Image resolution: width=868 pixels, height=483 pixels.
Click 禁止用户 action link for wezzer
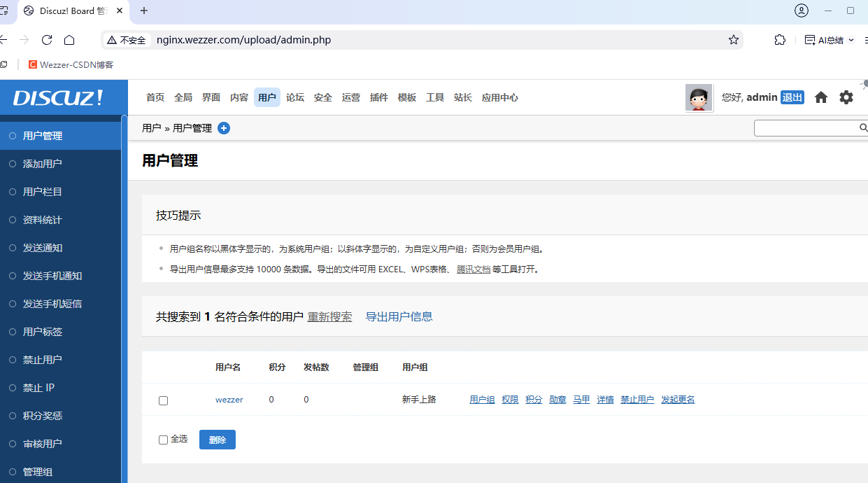coord(637,400)
